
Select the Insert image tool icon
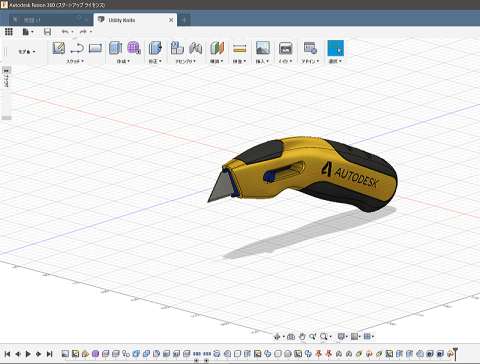[263, 48]
